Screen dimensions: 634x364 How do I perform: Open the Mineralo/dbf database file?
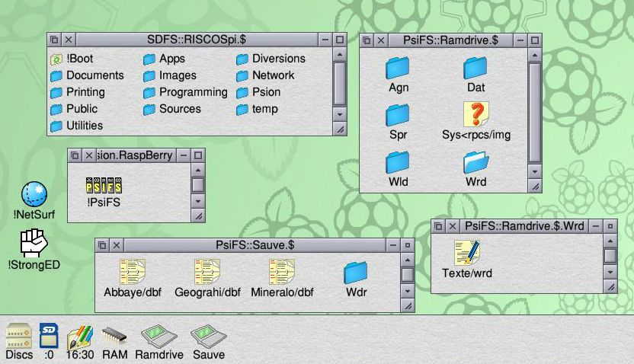click(282, 279)
